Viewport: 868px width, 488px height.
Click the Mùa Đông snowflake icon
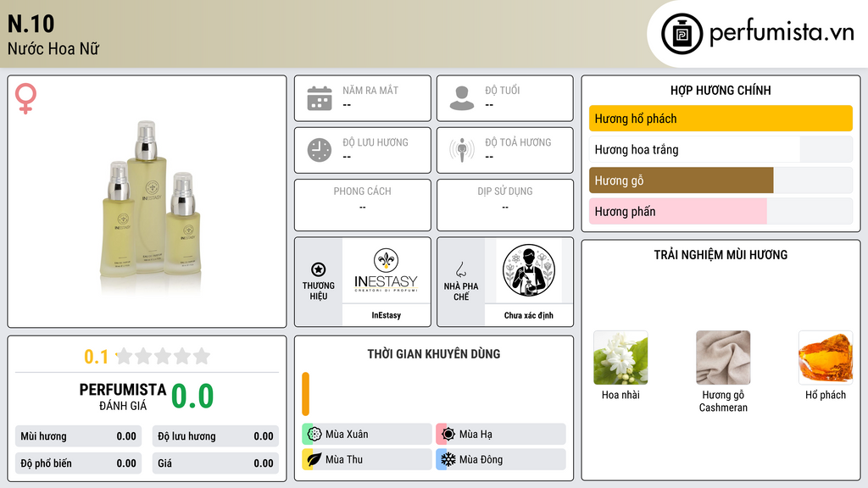coord(448,459)
